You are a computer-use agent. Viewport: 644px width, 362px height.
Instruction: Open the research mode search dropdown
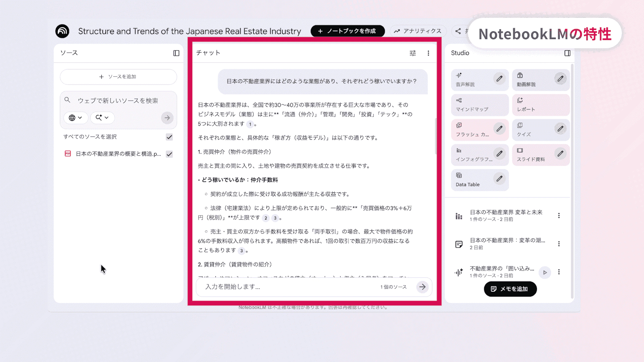coord(102,118)
